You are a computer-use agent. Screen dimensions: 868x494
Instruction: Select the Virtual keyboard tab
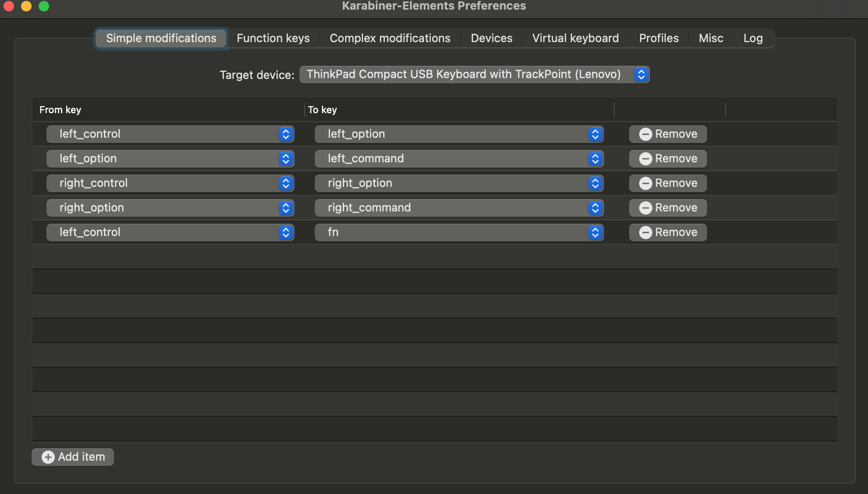click(x=575, y=39)
